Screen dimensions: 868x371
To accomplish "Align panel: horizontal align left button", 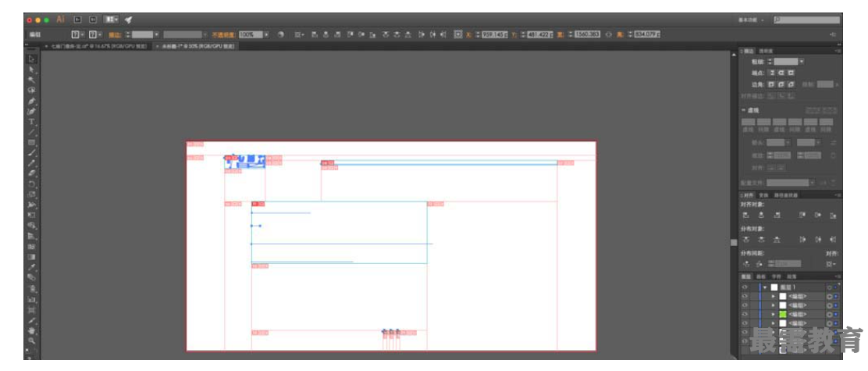I will coord(745,215).
